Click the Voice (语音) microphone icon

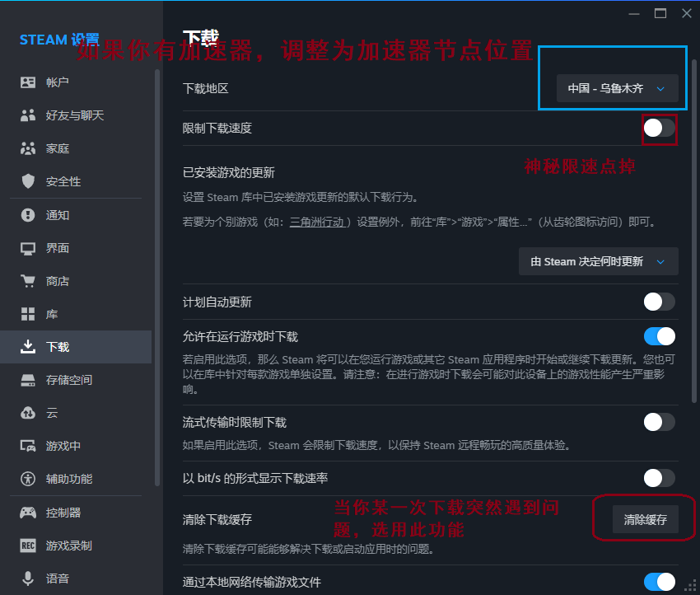click(28, 579)
